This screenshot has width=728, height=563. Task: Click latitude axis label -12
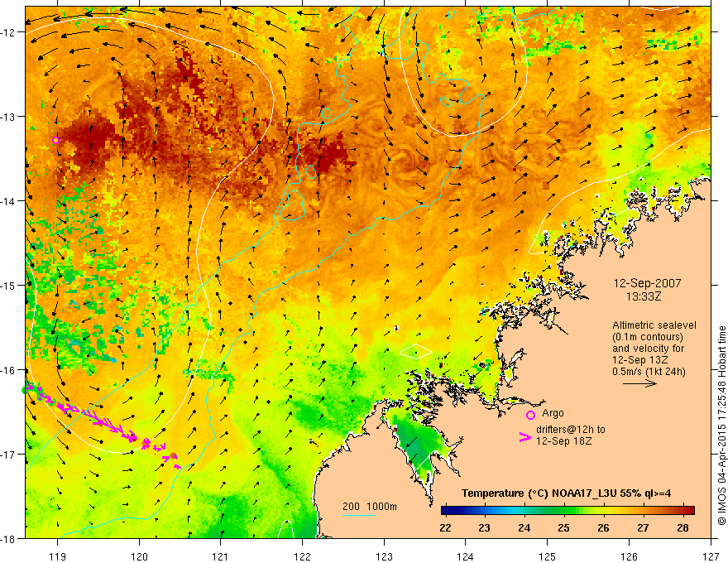[x=9, y=32]
